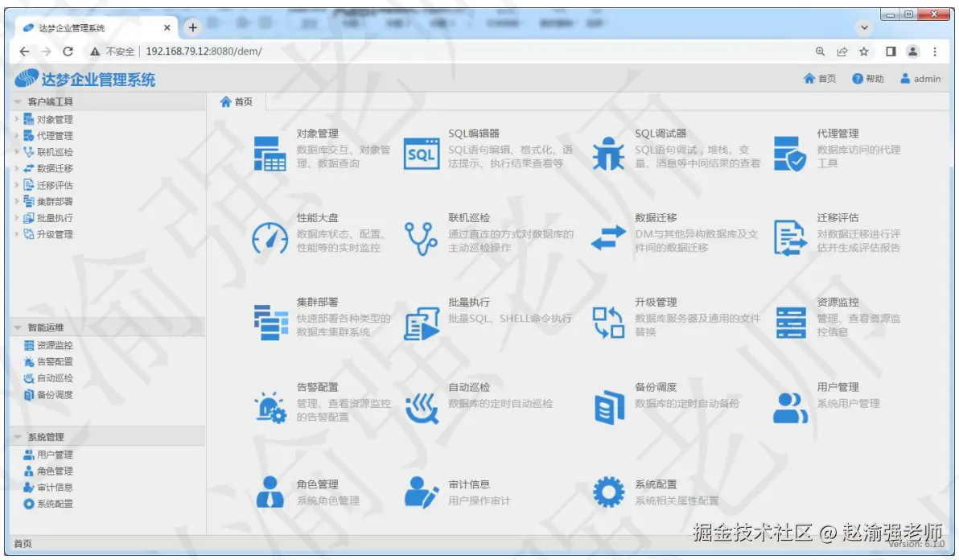The image size is (959, 560).
Task: Open the SQL调试器 bug icon
Action: point(608,154)
